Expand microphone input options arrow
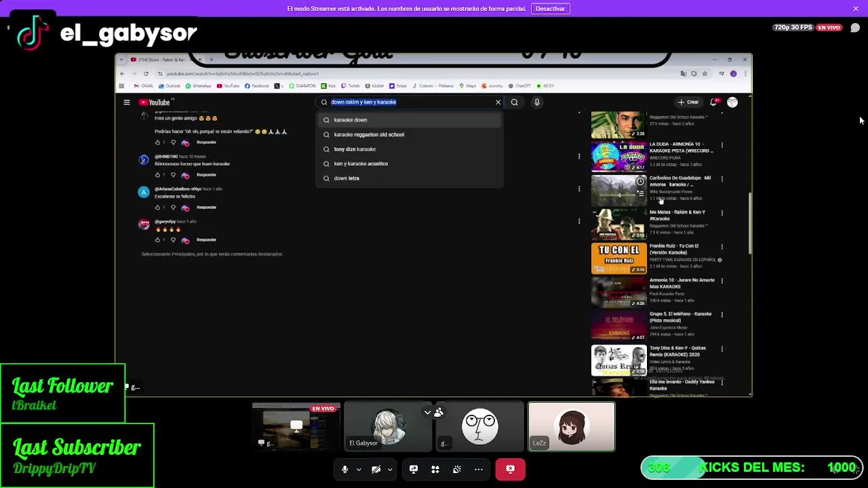Viewport: 868px width, 488px height. (x=359, y=469)
